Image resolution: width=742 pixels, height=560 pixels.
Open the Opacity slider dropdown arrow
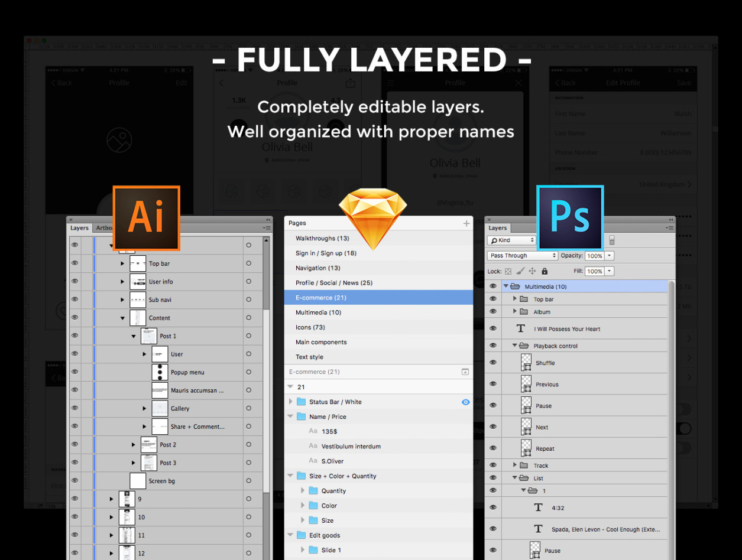[610, 256]
